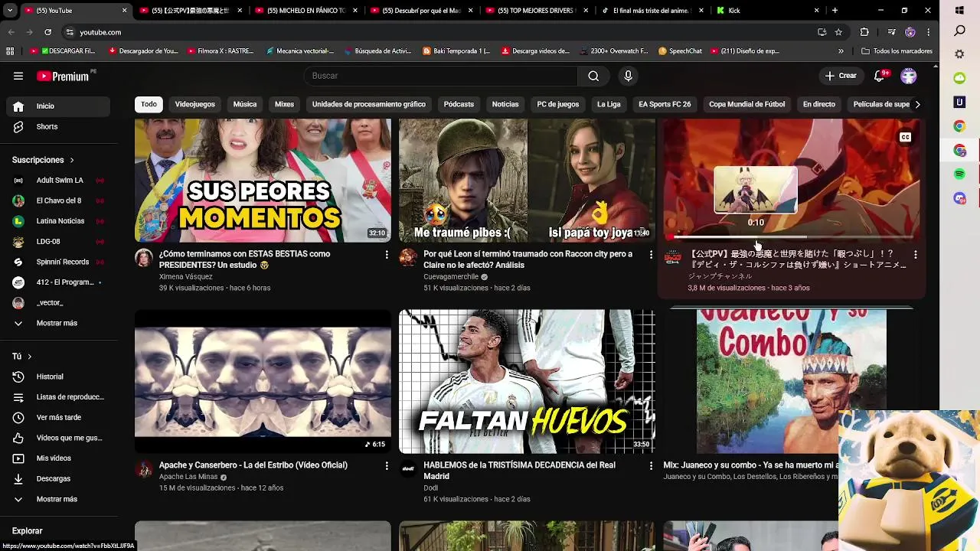Open options for Ximena Vásquez video
The image size is (980, 551).
pyautogui.click(x=386, y=254)
